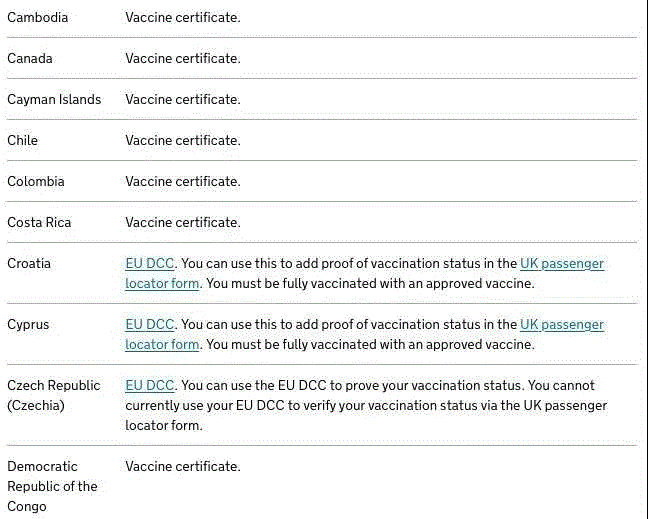Click the Cayman Islands country name
648x519 pixels.
pos(54,100)
